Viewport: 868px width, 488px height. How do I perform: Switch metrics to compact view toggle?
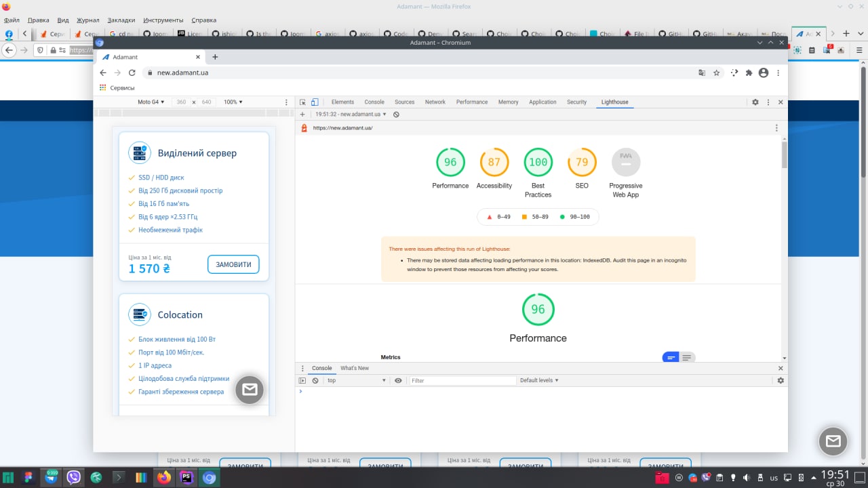click(x=671, y=358)
